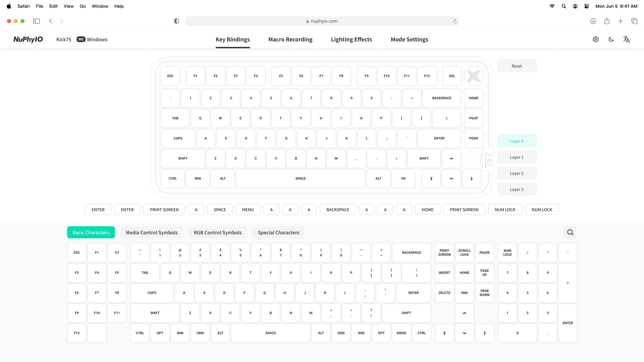Open the Macro Recording tab
The width and height of the screenshot is (644, 362).
click(290, 39)
